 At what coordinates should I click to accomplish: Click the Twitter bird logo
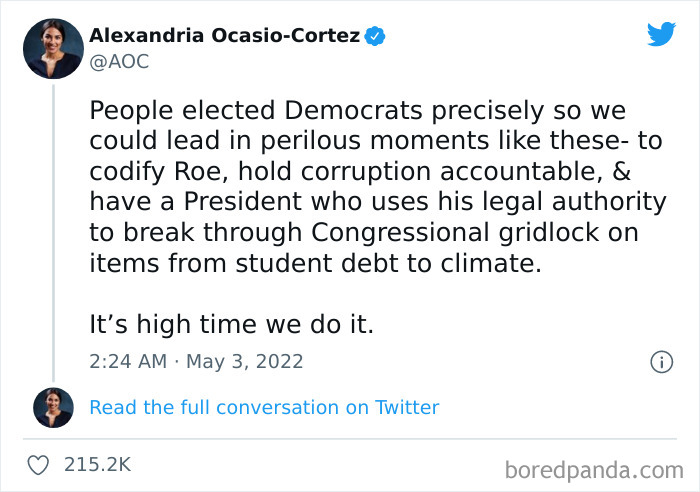[661, 35]
